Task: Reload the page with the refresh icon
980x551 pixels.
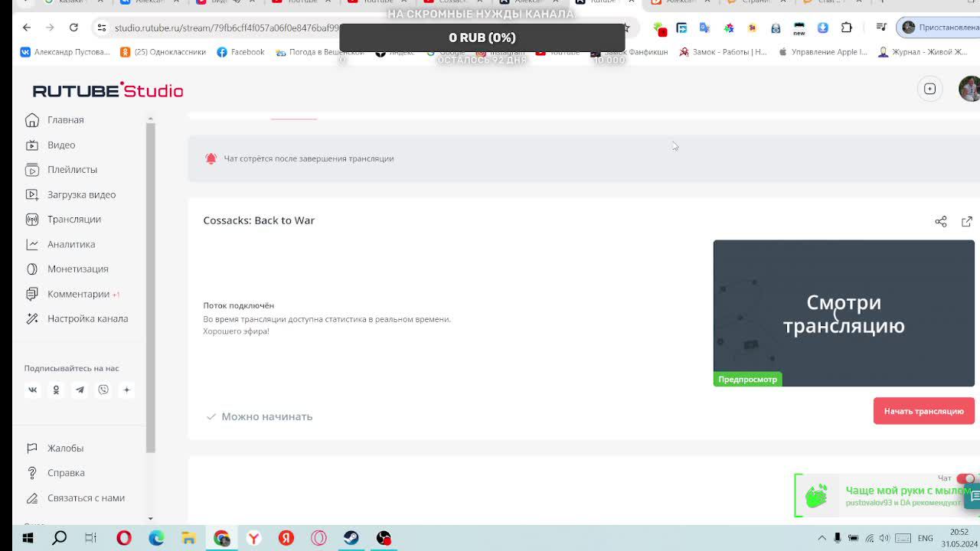Action: (73, 28)
